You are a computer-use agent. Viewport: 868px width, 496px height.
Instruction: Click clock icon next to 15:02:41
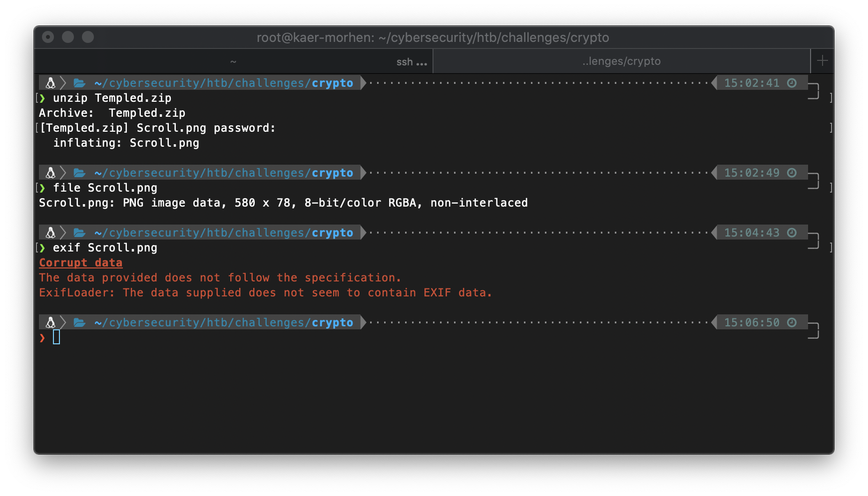click(x=792, y=83)
